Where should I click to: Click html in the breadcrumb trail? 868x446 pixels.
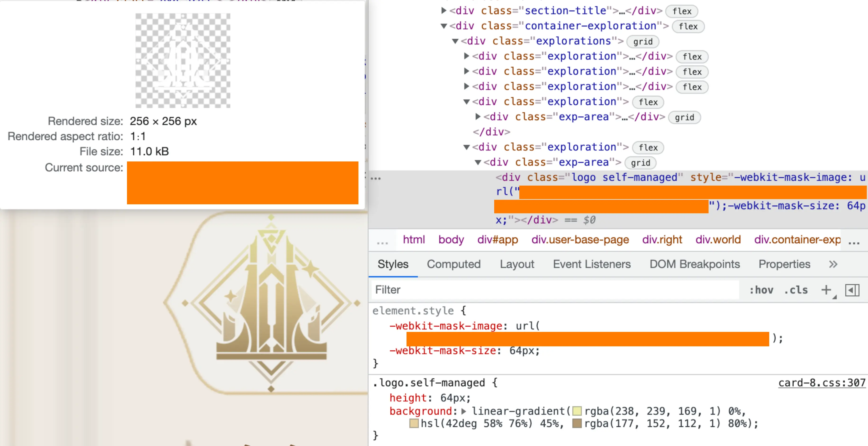pyautogui.click(x=413, y=240)
